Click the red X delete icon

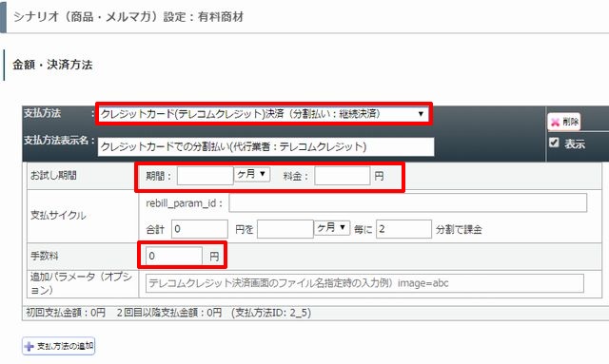pyautogui.click(x=555, y=123)
